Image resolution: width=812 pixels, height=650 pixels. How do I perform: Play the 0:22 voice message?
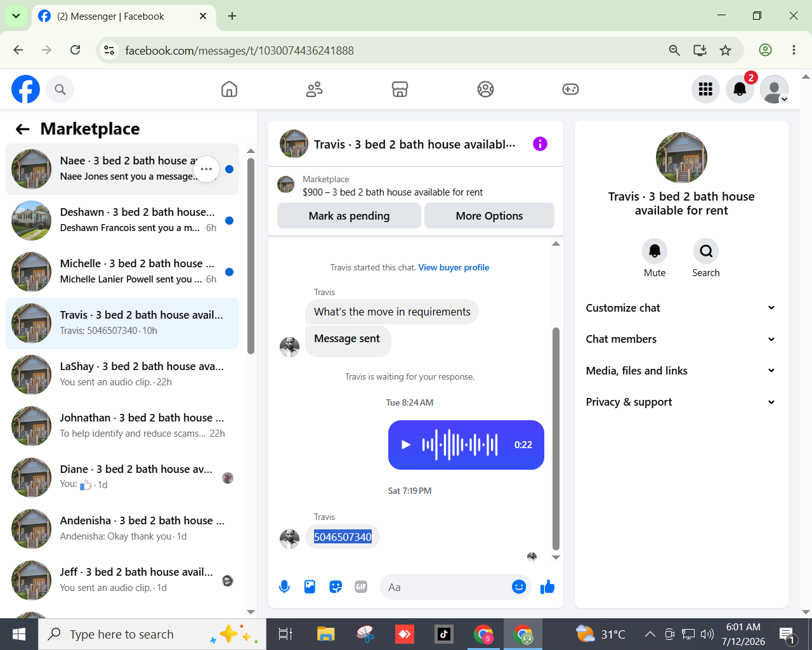[406, 445]
